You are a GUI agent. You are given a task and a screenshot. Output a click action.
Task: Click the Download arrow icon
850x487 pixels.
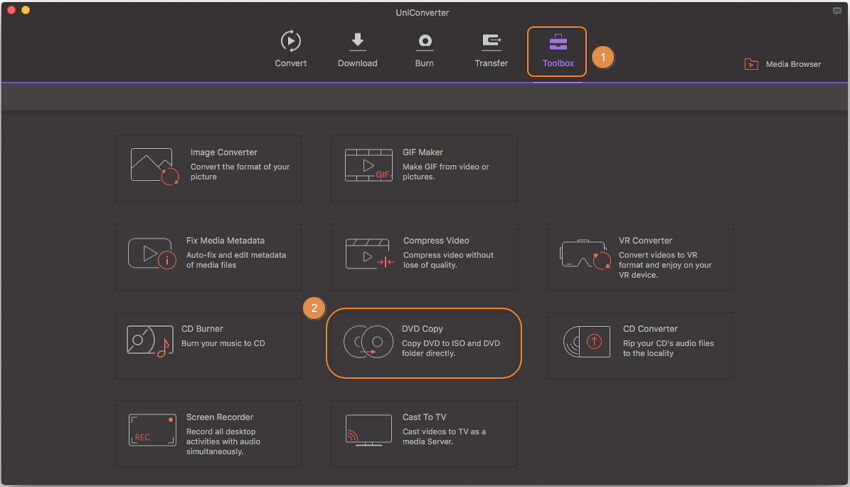coord(357,41)
